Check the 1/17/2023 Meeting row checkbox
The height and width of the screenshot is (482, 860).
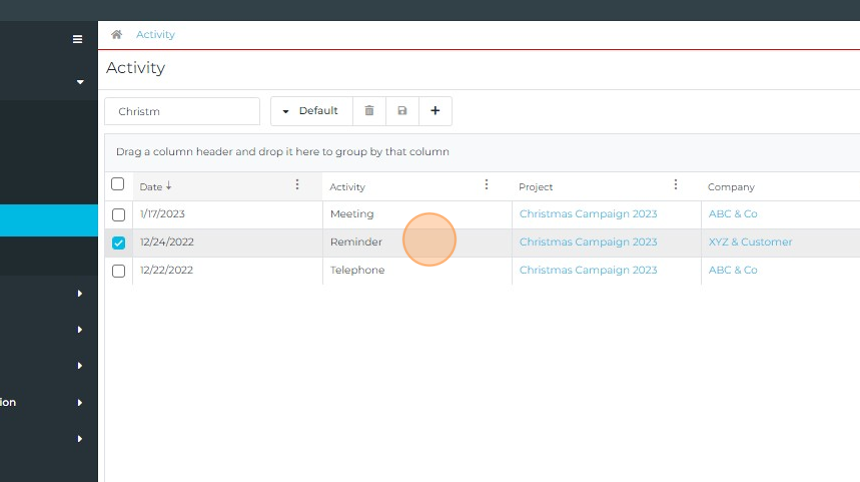click(118, 214)
